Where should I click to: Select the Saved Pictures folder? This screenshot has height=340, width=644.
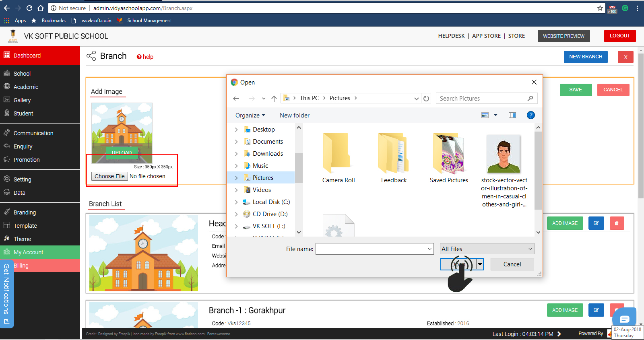coord(449,158)
